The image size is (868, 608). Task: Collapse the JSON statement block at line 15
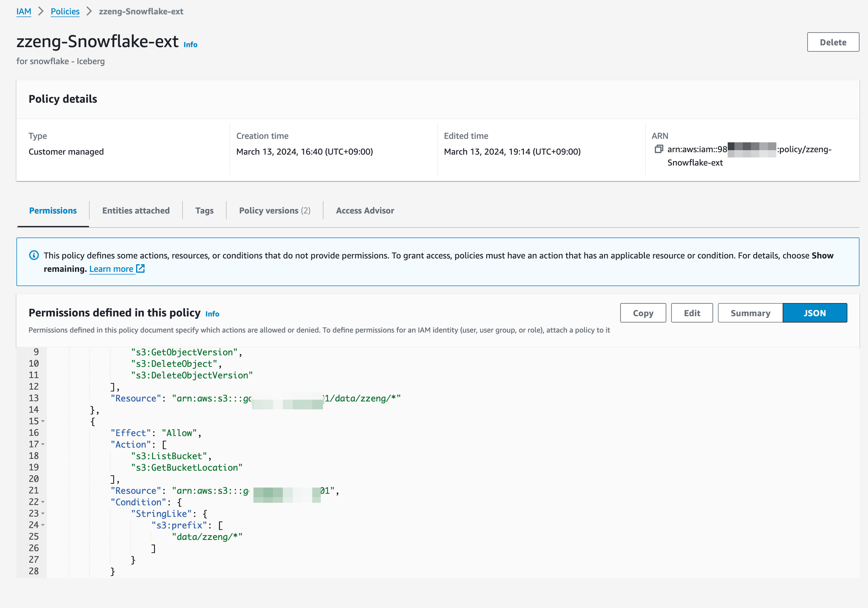pyautogui.click(x=43, y=422)
